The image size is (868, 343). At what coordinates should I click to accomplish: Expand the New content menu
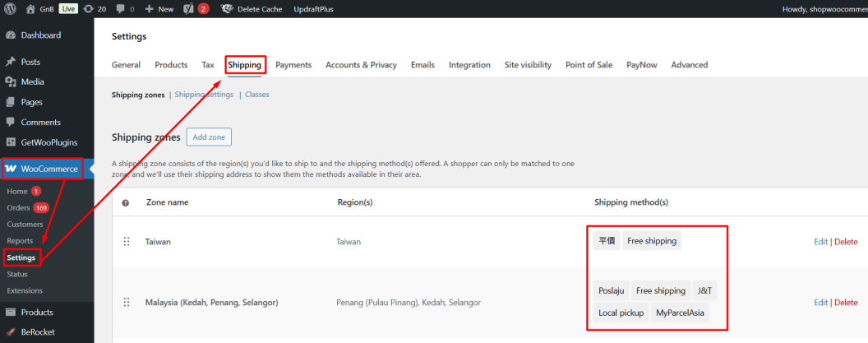tap(159, 9)
